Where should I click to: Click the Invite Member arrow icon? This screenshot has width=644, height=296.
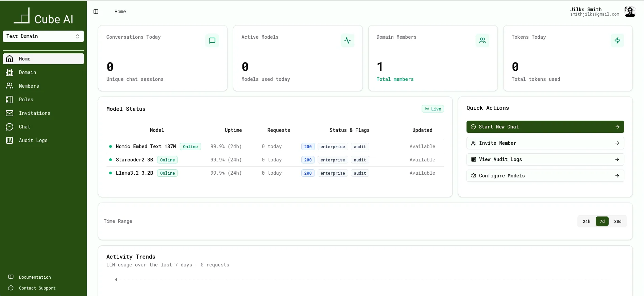(x=617, y=143)
